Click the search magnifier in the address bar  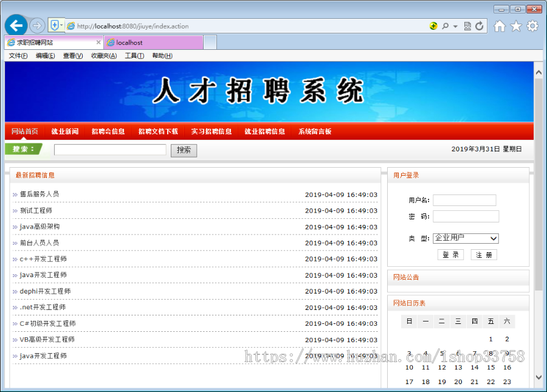(x=446, y=26)
